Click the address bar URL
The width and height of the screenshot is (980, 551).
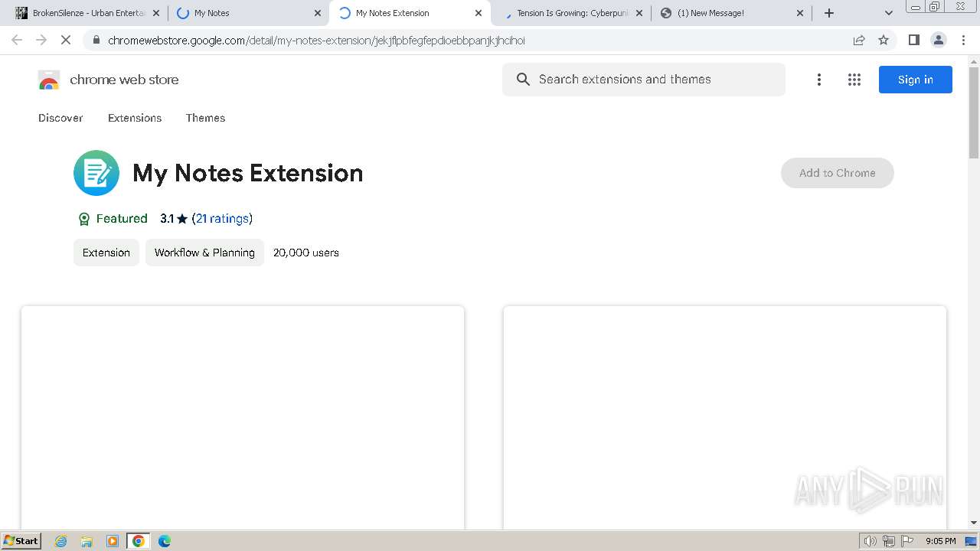tap(316, 41)
